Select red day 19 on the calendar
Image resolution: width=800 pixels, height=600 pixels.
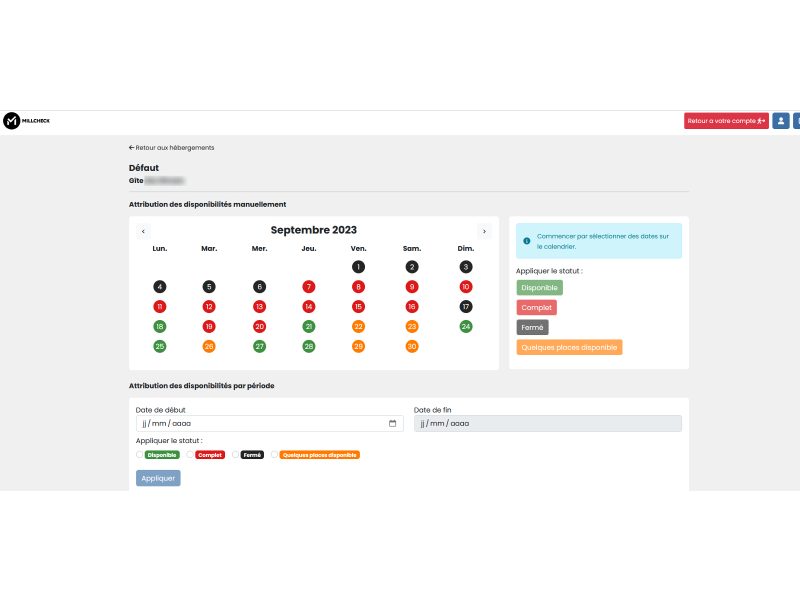(209, 327)
